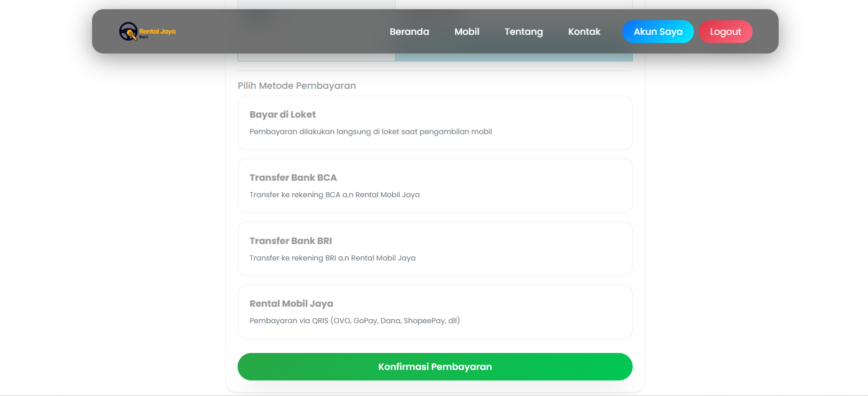Navigate to the Tentang page
Screen dimensions: 868x396
(523, 32)
